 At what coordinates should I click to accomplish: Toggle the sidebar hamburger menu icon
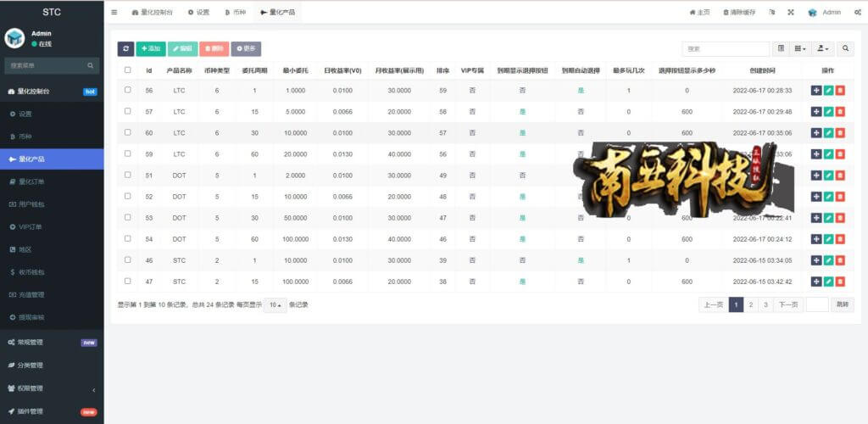pos(114,12)
